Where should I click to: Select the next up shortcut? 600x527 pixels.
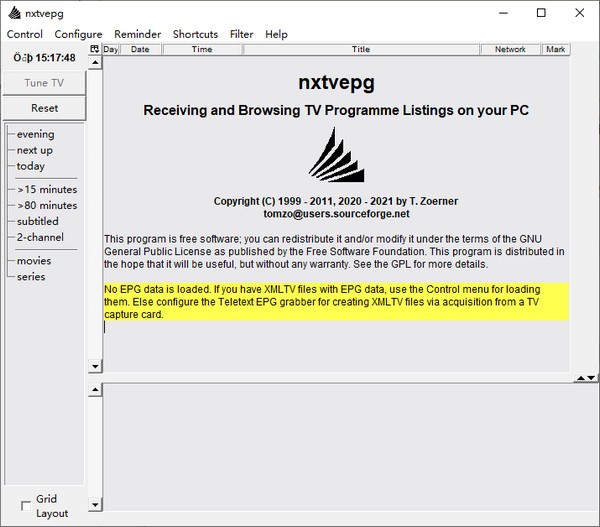[x=35, y=150]
